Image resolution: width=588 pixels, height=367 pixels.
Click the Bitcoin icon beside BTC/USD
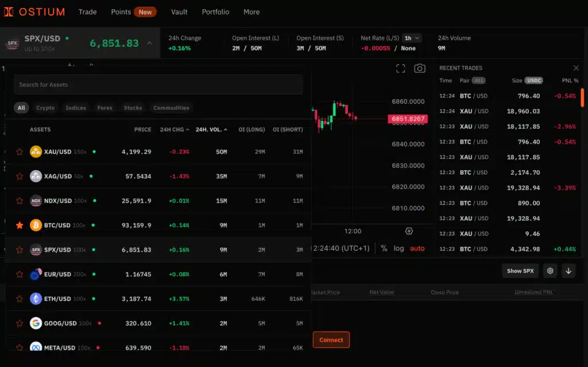pos(35,225)
